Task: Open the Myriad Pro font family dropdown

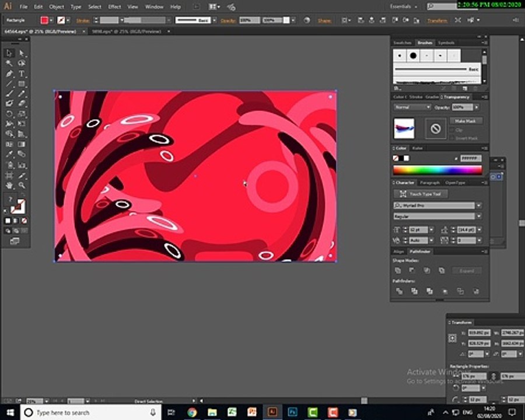Action: coord(479,205)
